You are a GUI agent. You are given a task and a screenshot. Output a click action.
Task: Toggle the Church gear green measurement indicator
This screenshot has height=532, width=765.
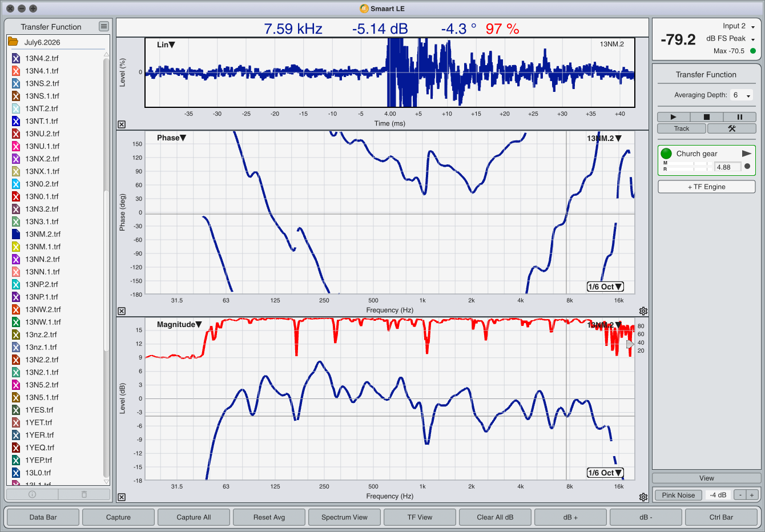pyautogui.click(x=666, y=154)
